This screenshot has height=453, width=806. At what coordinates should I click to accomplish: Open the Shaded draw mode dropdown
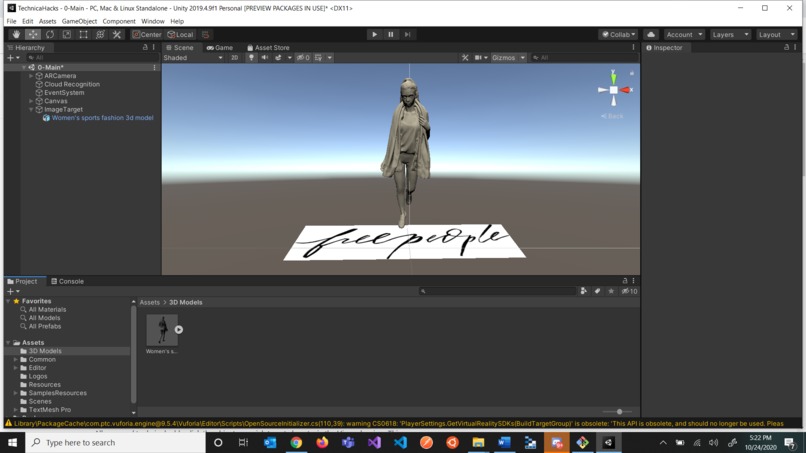pos(193,58)
